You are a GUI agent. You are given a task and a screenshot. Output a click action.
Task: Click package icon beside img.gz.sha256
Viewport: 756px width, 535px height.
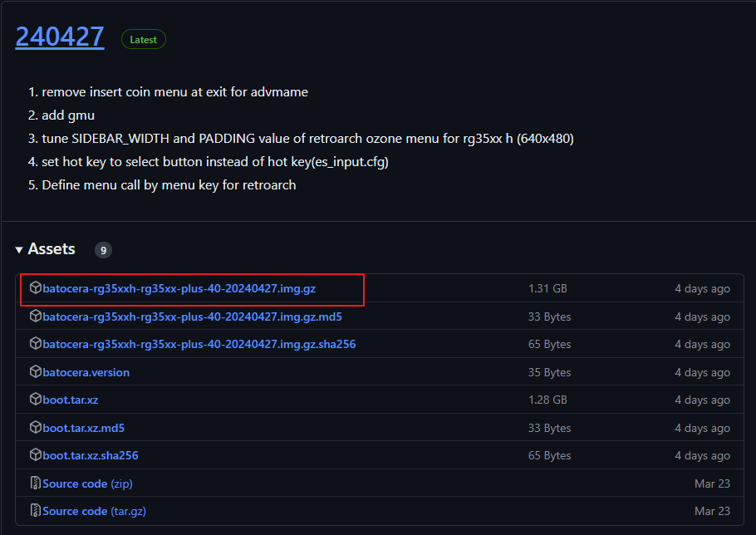click(x=35, y=343)
